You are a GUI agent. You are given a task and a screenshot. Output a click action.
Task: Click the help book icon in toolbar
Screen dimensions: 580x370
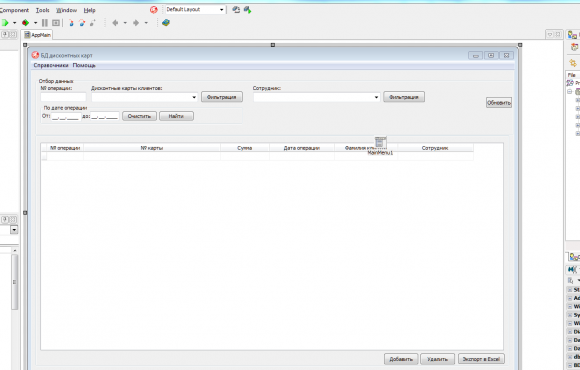(166, 23)
